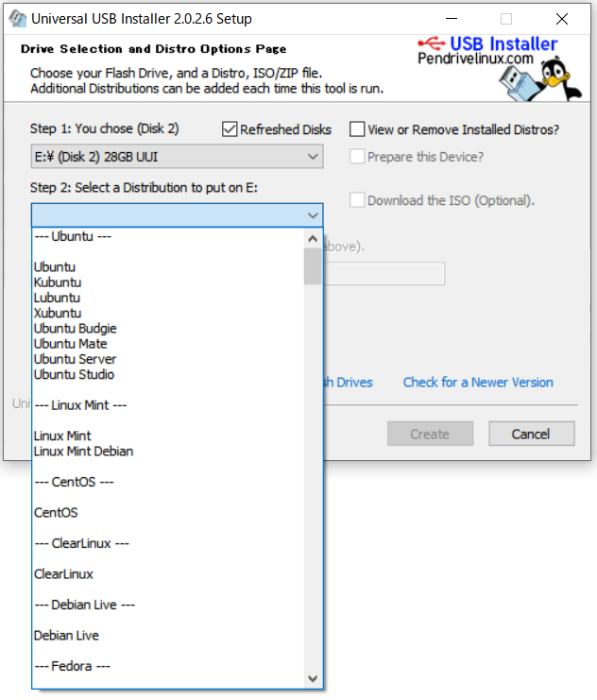
Task: Click the list scroll up arrow
Action: click(313, 239)
